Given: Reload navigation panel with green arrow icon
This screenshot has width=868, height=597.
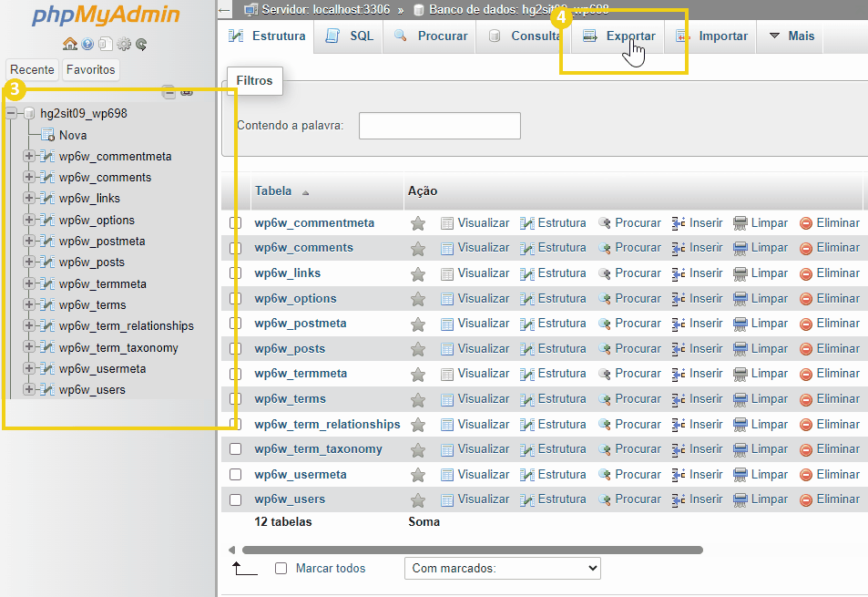Looking at the screenshot, I should tap(141, 44).
